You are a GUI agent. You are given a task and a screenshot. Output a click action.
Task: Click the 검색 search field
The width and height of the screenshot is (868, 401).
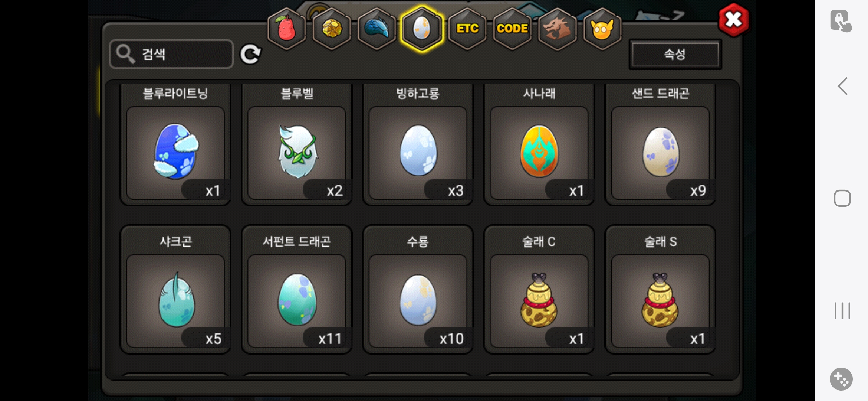(x=171, y=54)
